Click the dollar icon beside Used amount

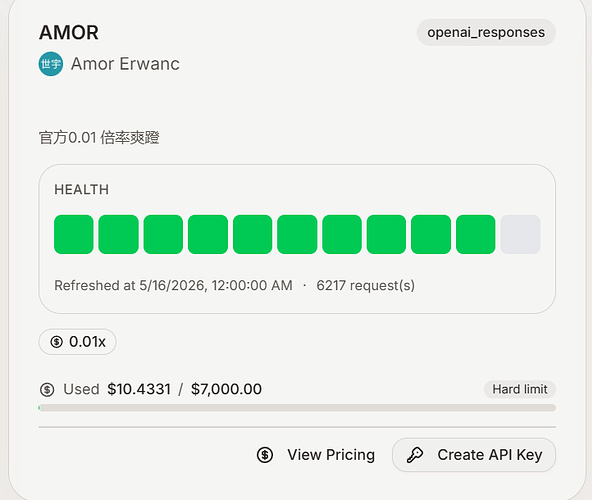pyautogui.click(x=47, y=389)
